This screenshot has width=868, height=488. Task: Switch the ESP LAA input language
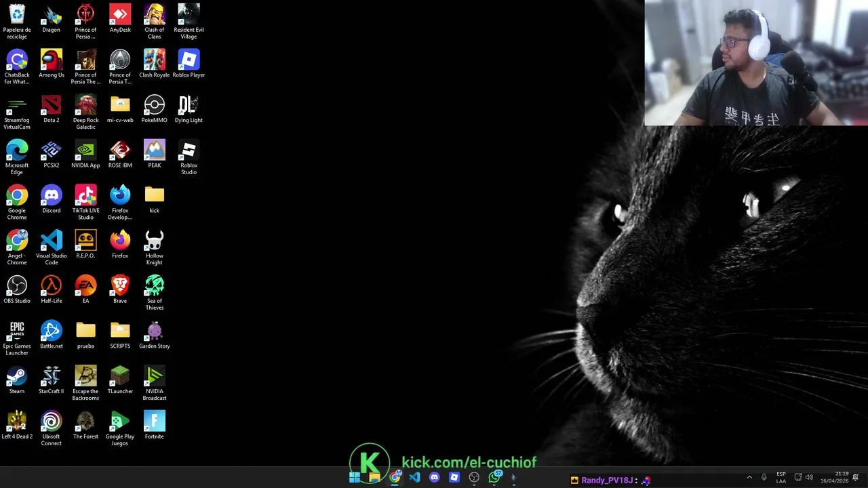[x=781, y=477]
